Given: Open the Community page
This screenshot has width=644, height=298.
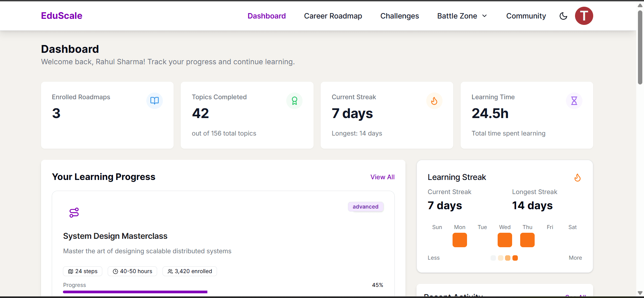Looking at the screenshot, I should click(x=526, y=16).
